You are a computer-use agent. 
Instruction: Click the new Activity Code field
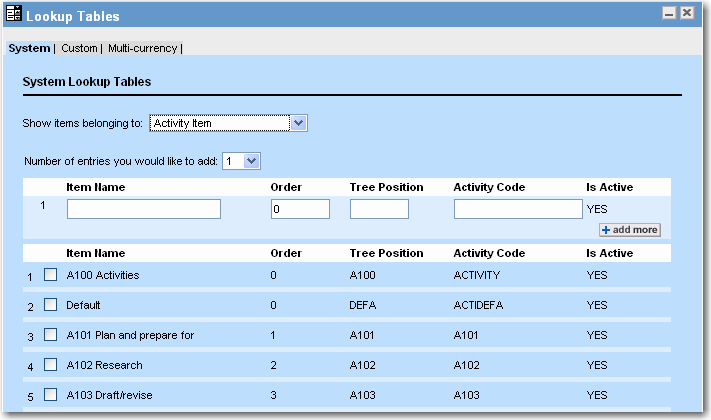(518, 209)
